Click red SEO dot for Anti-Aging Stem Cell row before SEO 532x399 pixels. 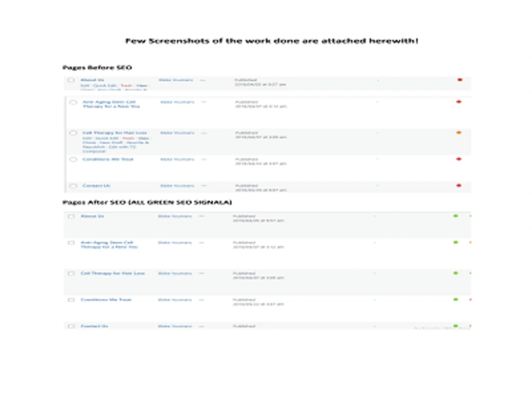click(x=459, y=102)
